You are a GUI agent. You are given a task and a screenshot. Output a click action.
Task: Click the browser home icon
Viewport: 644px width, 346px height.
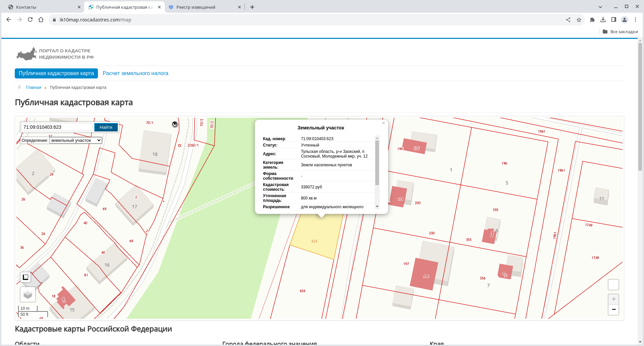tap(41, 20)
